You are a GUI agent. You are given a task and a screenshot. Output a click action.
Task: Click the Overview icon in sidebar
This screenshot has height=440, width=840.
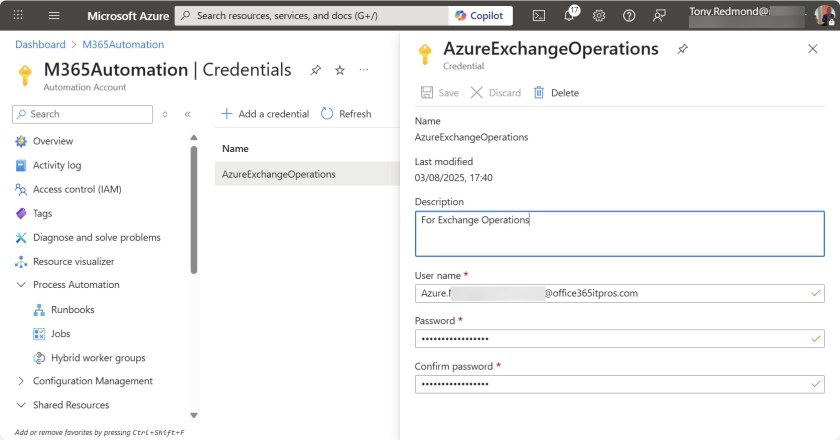(21, 141)
